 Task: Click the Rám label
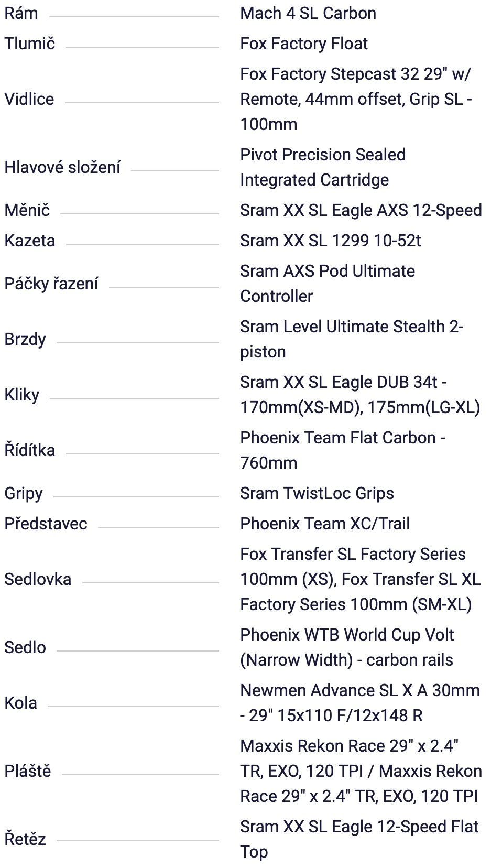(x=21, y=13)
